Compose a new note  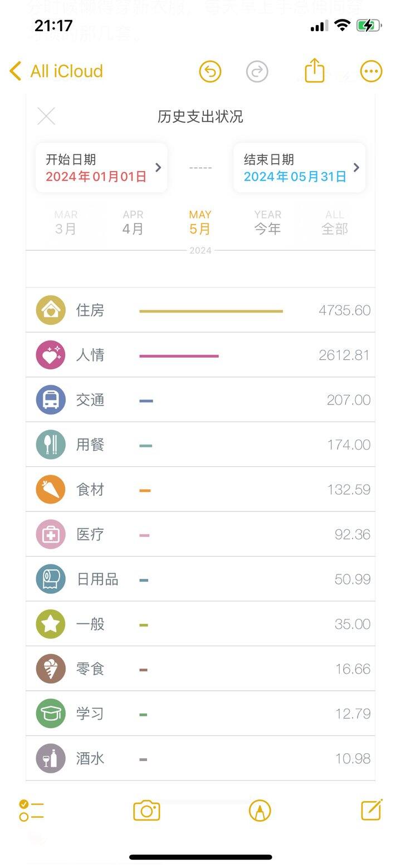(x=371, y=810)
